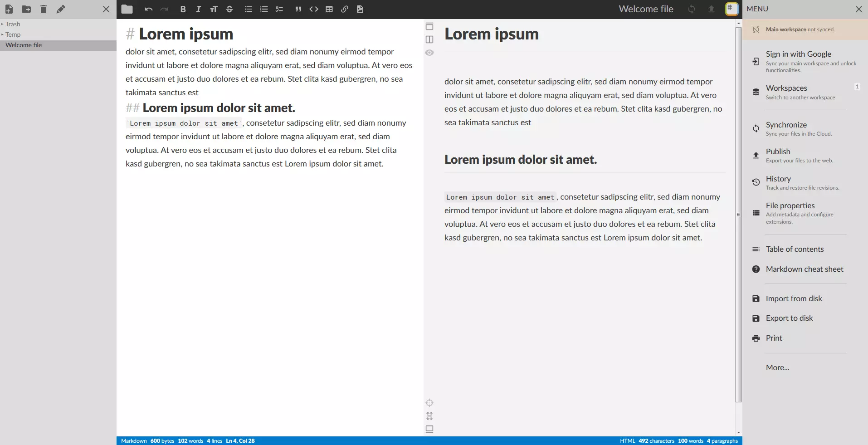Insert a link
The width and height of the screenshot is (868, 445).
(345, 9)
